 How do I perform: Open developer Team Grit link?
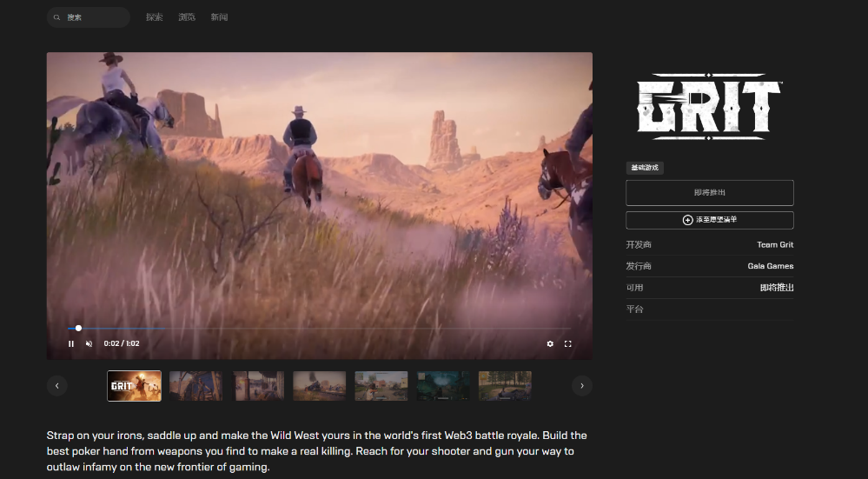click(x=774, y=245)
